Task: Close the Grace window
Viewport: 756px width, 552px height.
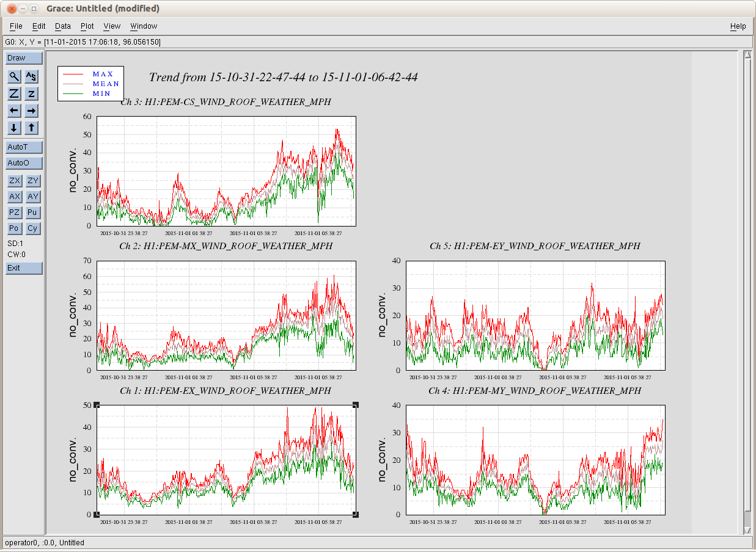Action: pos(11,9)
